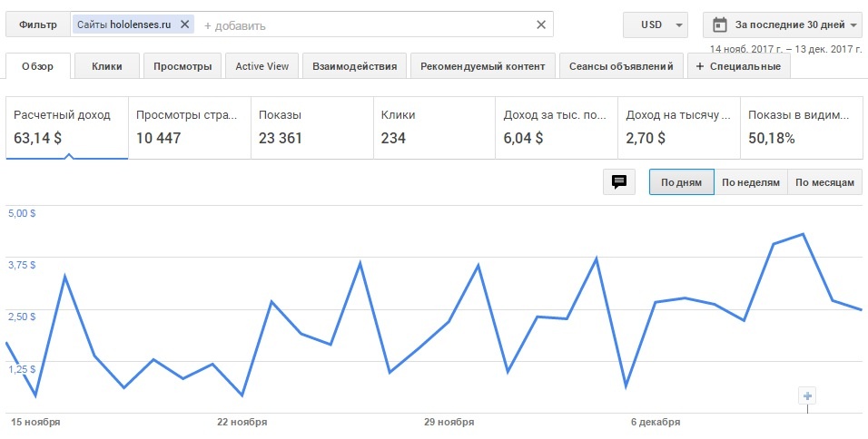
Task: Select the Клики metric card showing 234
Action: [x=433, y=128]
